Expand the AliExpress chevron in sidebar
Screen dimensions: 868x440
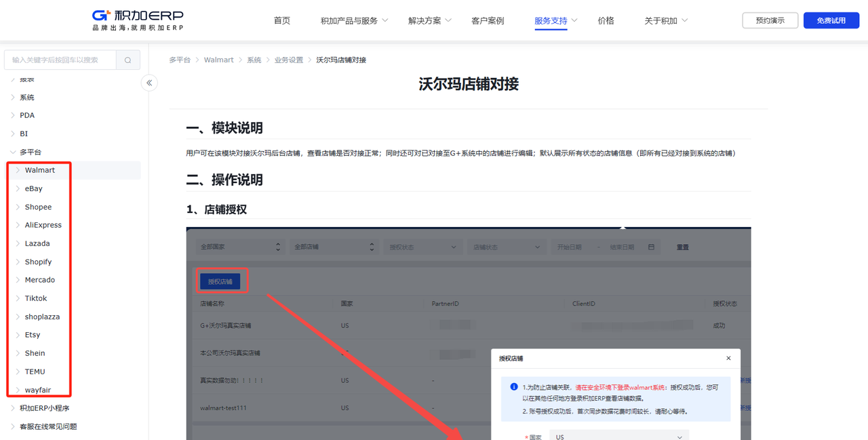click(x=18, y=225)
